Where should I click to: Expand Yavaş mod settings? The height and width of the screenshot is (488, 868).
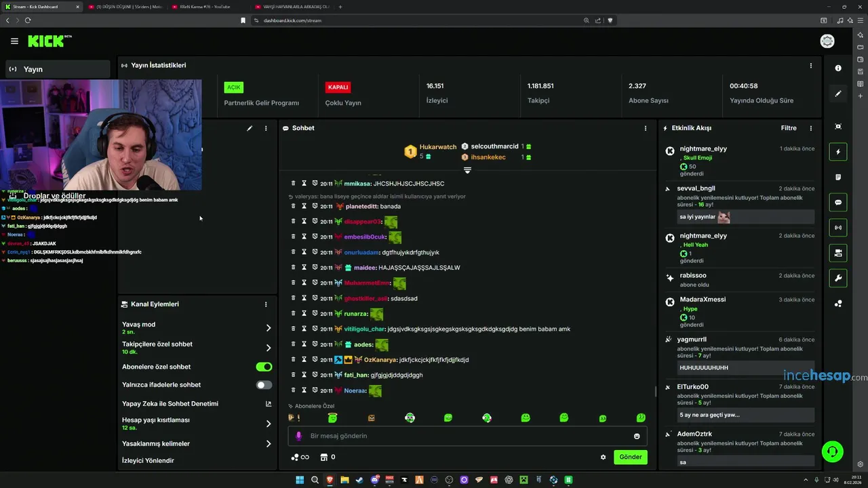[x=268, y=328]
